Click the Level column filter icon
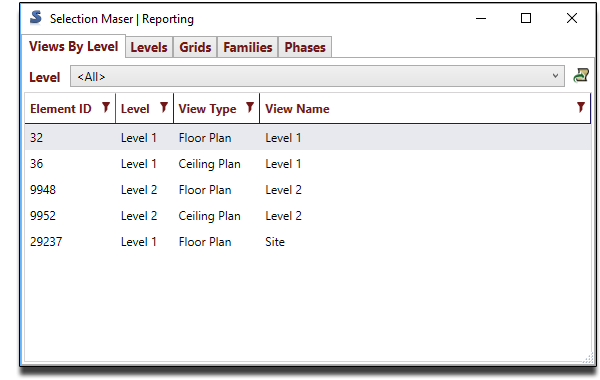The height and width of the screenshot is (380, 600). [164, 108]
